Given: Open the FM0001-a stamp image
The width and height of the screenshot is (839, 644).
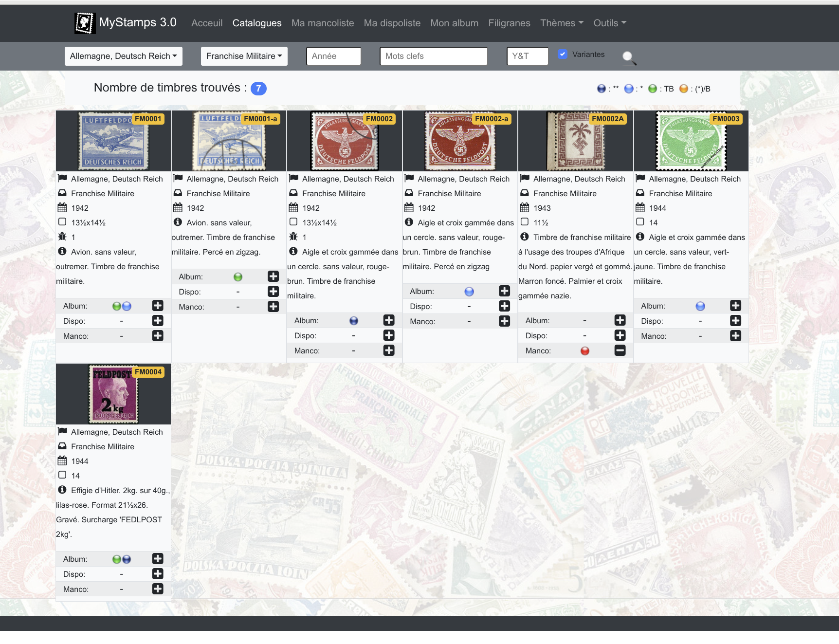Looking at the screenshot, I should [x=229, y=141].
